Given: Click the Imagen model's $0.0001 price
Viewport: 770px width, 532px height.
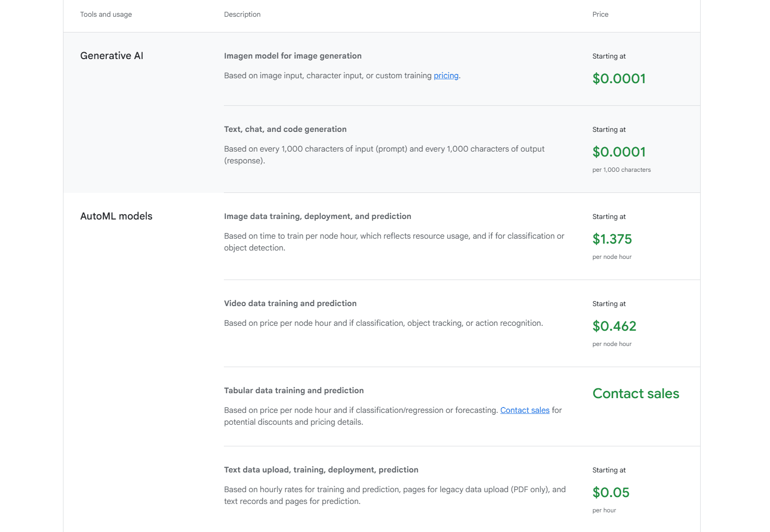Looking at the screenshot, I should pos(618,79).
